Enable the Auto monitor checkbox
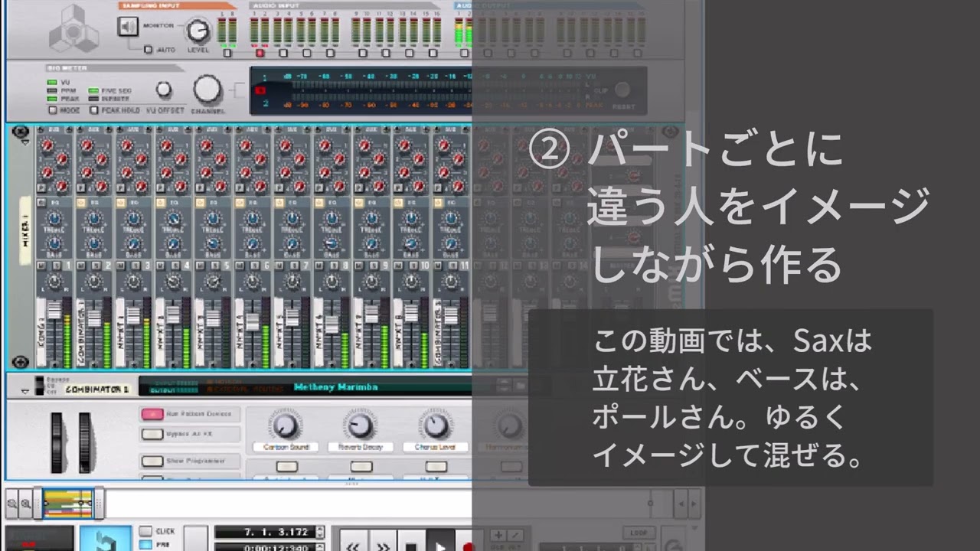Screen dimensions: 980x551 coord(149,49)
